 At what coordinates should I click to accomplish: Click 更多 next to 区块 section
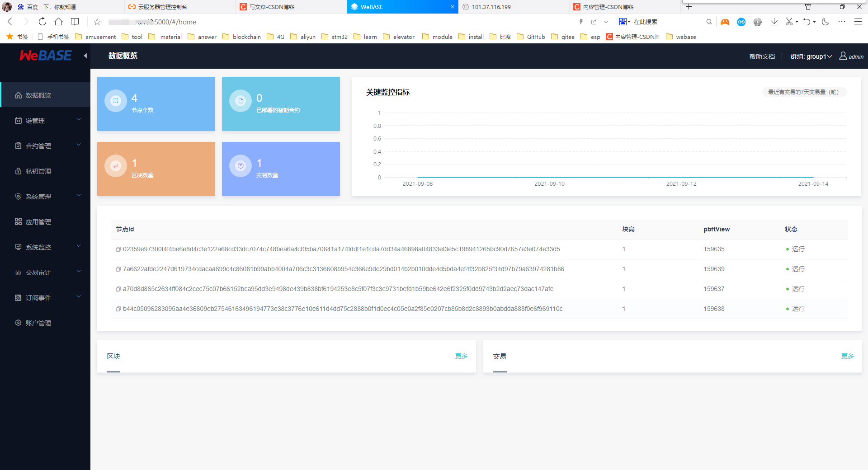pos(461,356)
